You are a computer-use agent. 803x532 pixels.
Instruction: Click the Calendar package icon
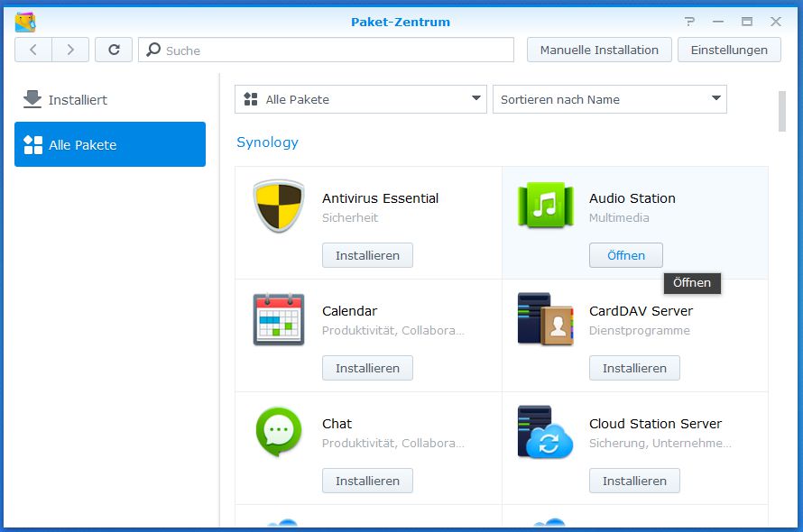pos(279,319)
